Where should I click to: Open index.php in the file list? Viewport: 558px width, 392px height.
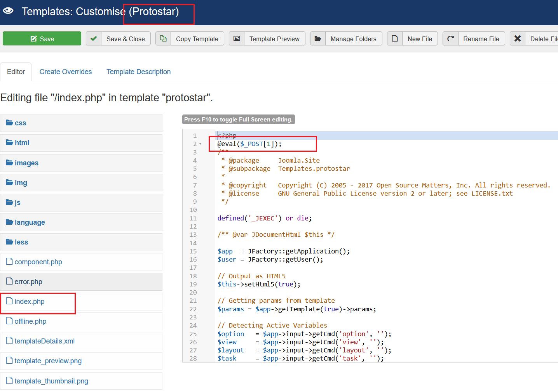30,302
